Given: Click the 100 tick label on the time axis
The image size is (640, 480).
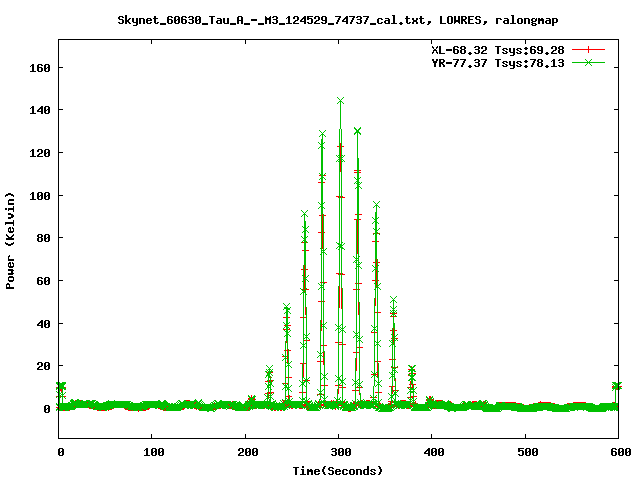Looking at the screenshot, I should [153, 453].
